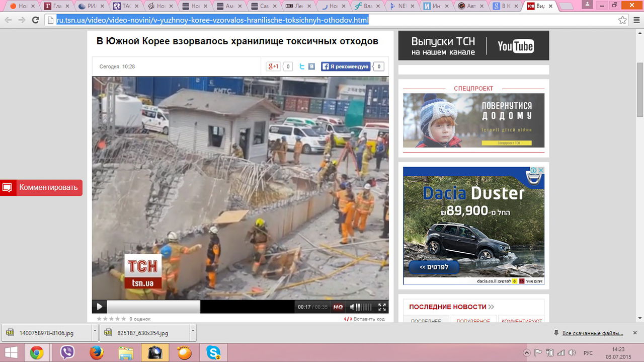
Task: Share article on VKontakte
Action: [312, 66]
